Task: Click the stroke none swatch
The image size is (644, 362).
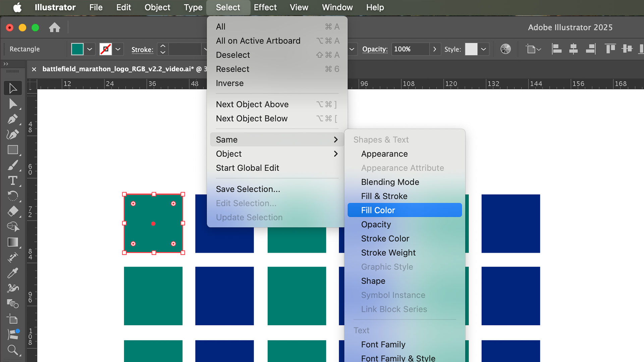Action: pyautogui.click(x=106, y=49)
